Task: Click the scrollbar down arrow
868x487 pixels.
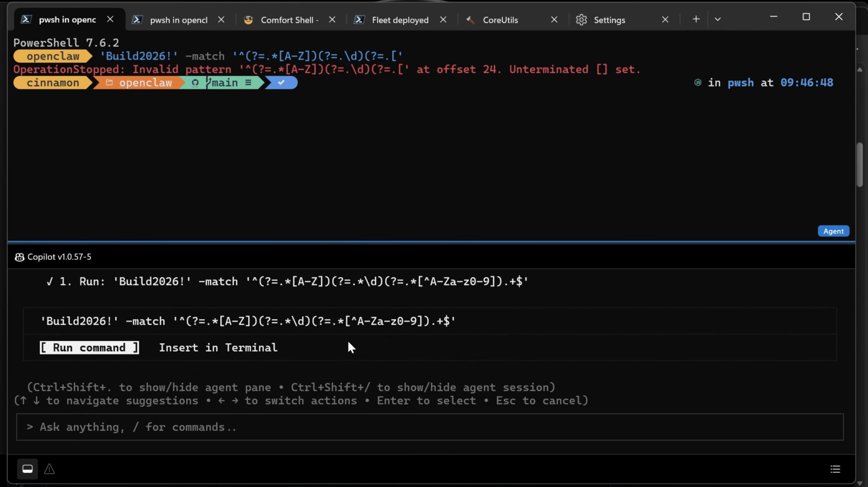Action: [x=860, y=483]
